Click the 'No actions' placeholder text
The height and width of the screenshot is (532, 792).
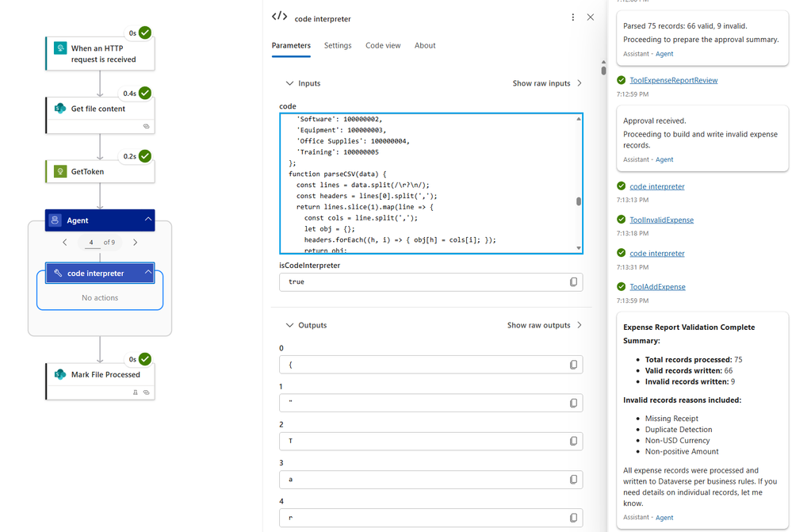tap(100, 297)
